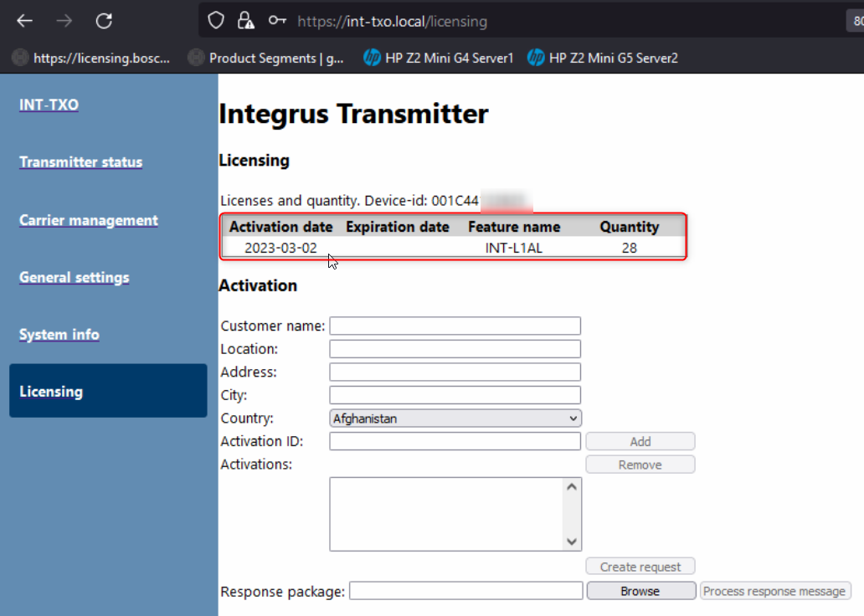Click Activations list scroll down arrow

click(573, 542)
